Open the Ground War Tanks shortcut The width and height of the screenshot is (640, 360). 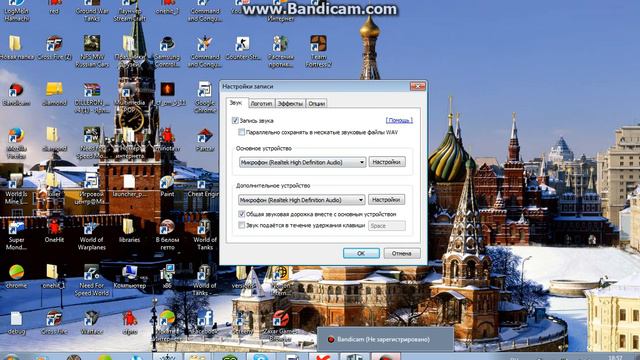(x=92, y=11)
